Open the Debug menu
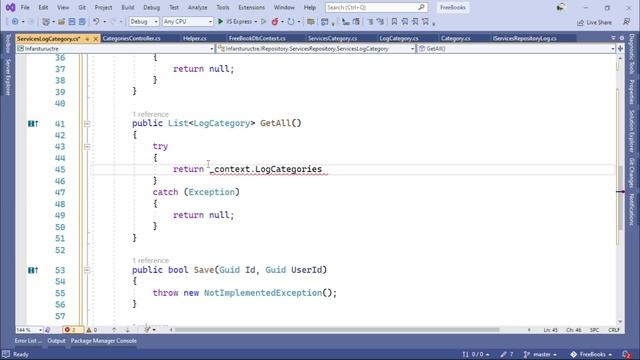640x360 pixels. pyautogui.click(x=151, y=7)
